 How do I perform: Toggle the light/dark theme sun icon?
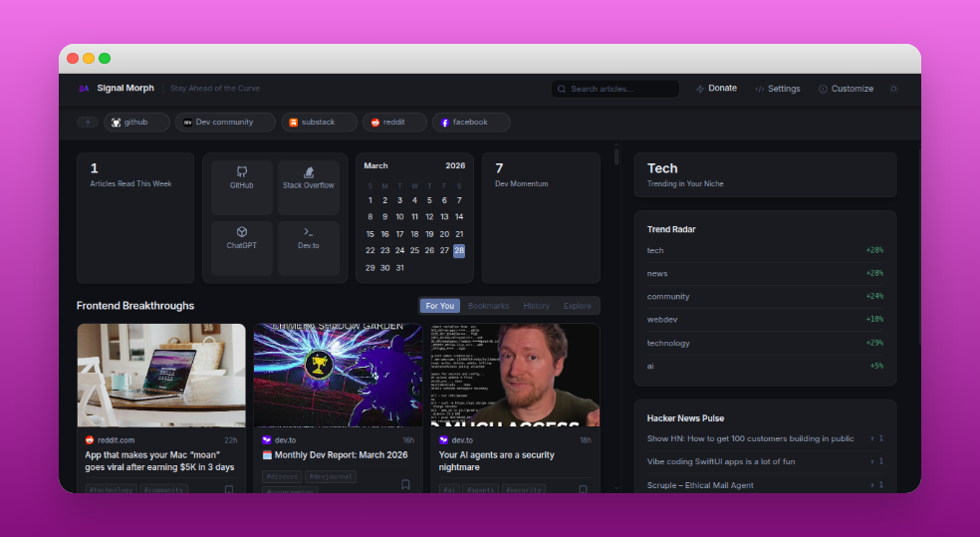pos(893,89)
